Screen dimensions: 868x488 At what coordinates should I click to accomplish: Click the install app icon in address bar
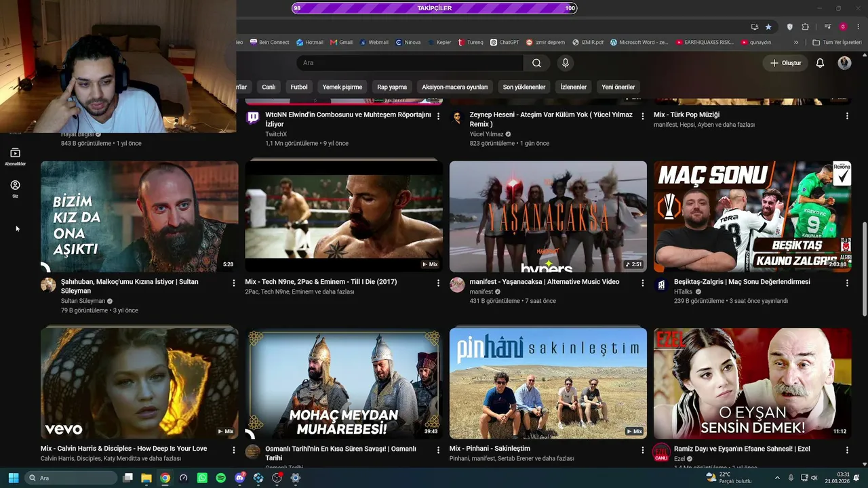(755, 27)
